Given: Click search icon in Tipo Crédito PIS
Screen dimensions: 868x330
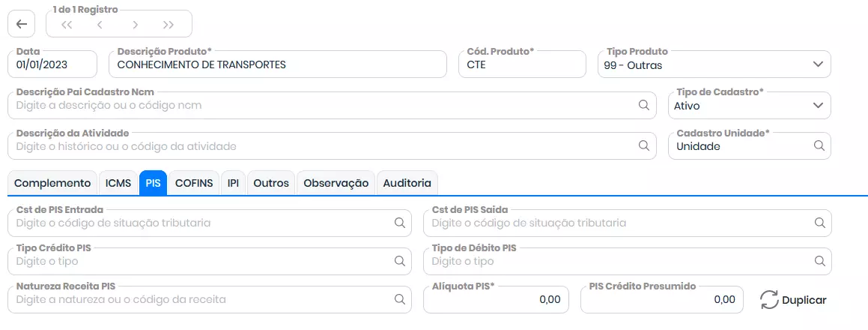Looking at the screenshot, I should pos(399,261).
